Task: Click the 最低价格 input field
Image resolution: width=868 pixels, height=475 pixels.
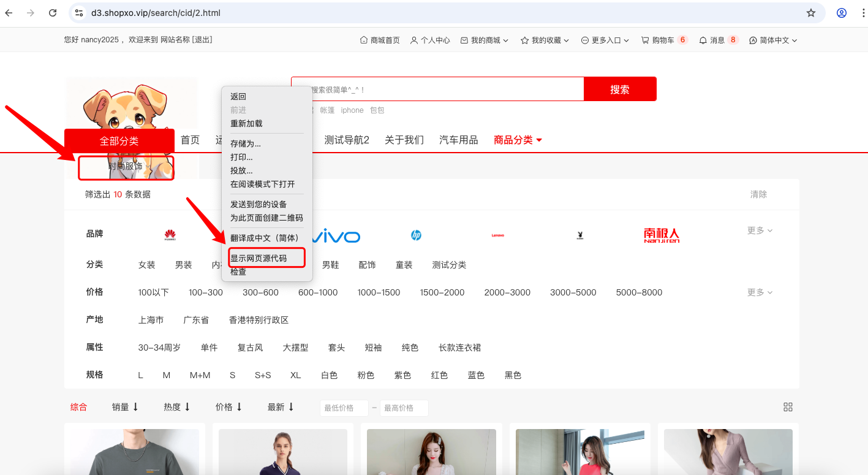Action: (x=344, y=408)
